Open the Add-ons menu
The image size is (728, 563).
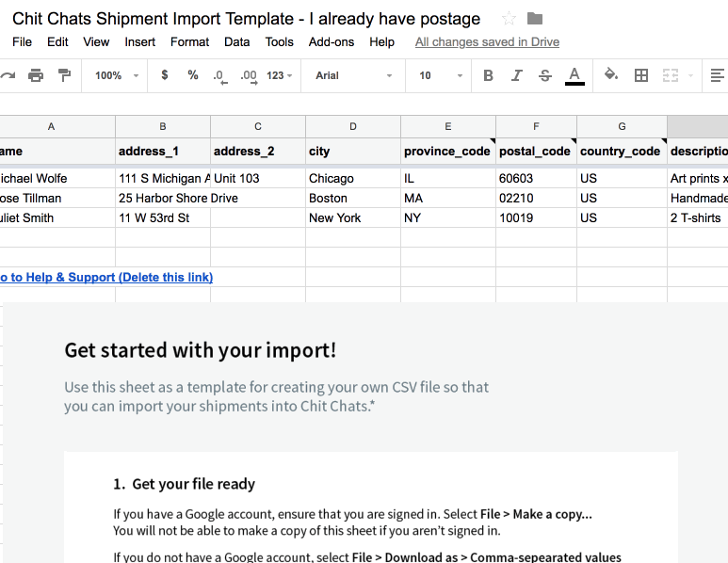(x=332, y=41)
